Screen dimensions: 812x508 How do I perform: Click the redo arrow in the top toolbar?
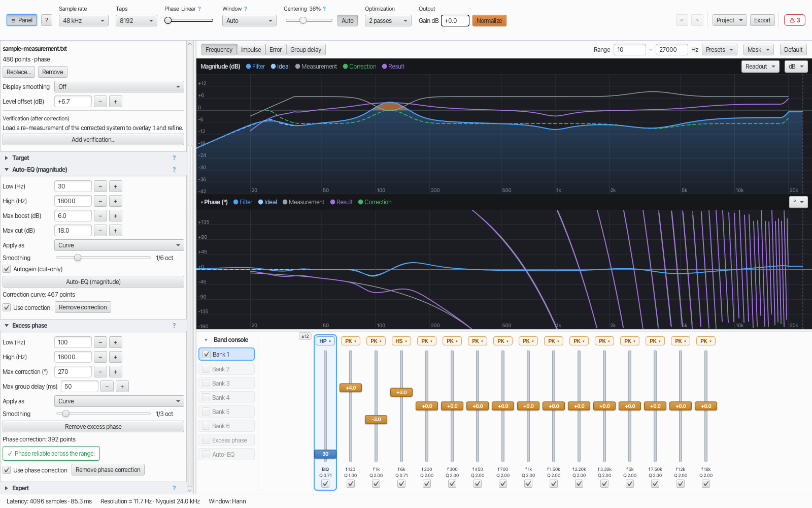[x=697, y=20]
